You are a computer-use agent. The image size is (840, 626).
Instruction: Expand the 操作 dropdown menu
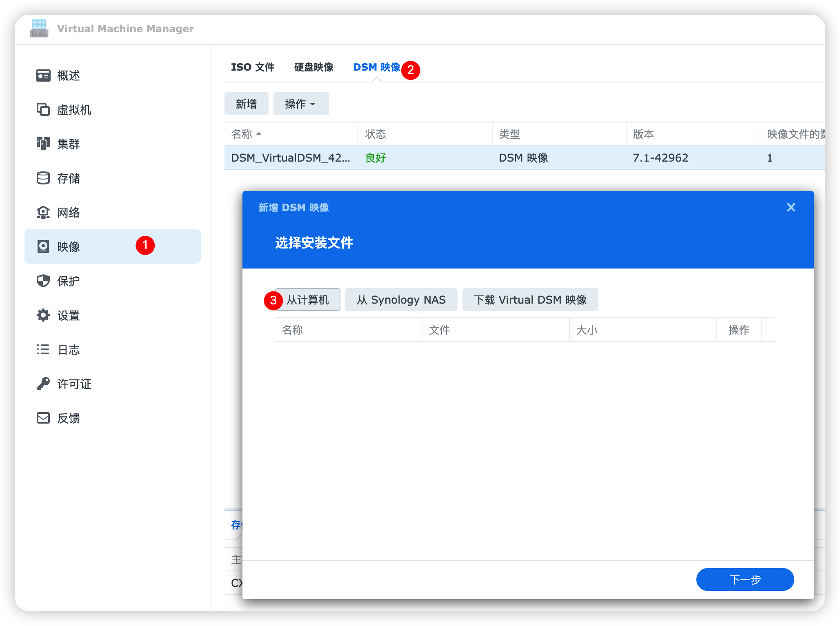pos(301,104)
